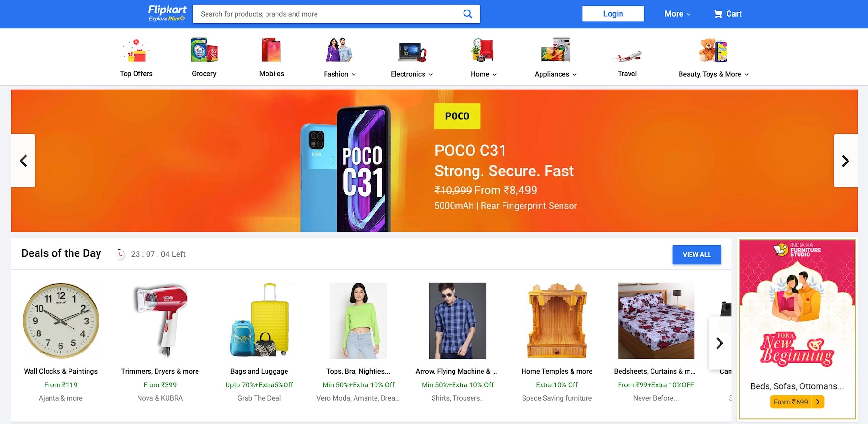Click 'Ajanta & more' brand text
Screen dimensions: 868x424
pos(61,398)
